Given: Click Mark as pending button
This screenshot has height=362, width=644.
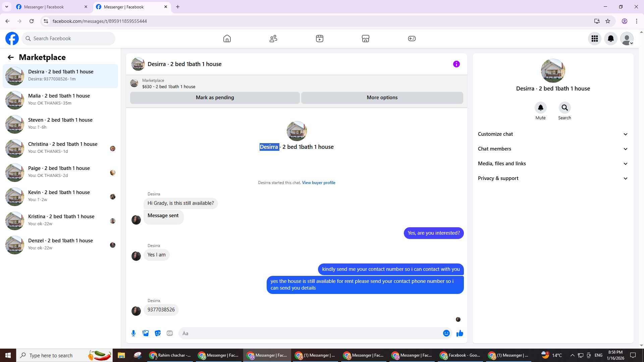Looking at the screenshot, I should [215, 98].
